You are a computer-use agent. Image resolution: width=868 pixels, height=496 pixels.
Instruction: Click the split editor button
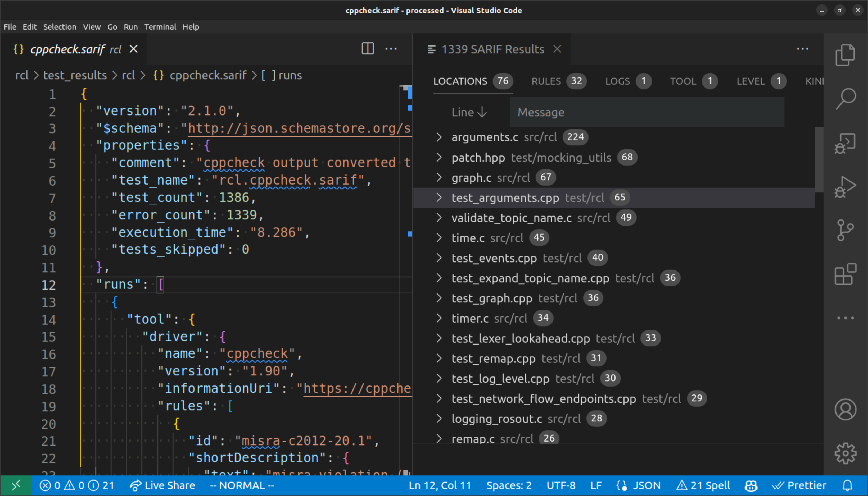pyautogui.click(x=367, y=49)
